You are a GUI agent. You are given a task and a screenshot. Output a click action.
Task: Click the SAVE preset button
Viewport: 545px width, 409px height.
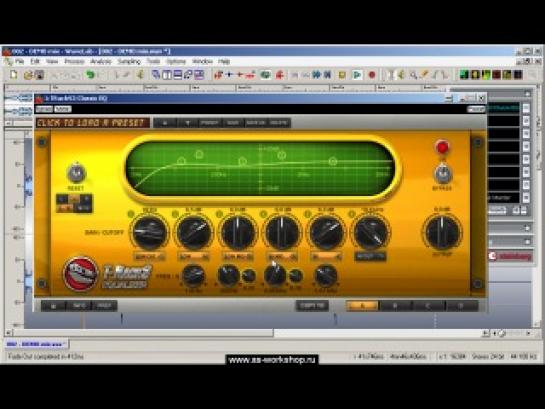[x=233, y=123]
